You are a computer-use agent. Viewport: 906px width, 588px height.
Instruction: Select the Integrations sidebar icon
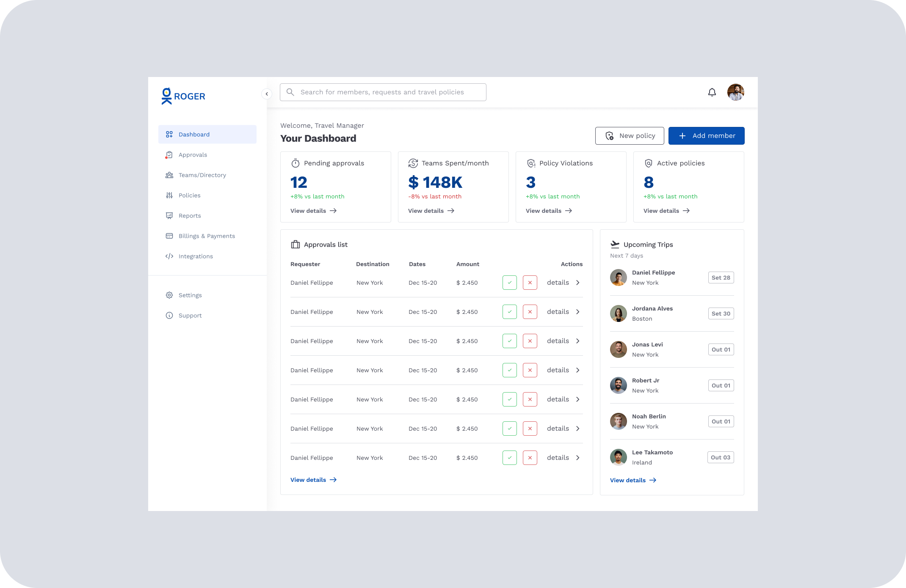point(169,256)
